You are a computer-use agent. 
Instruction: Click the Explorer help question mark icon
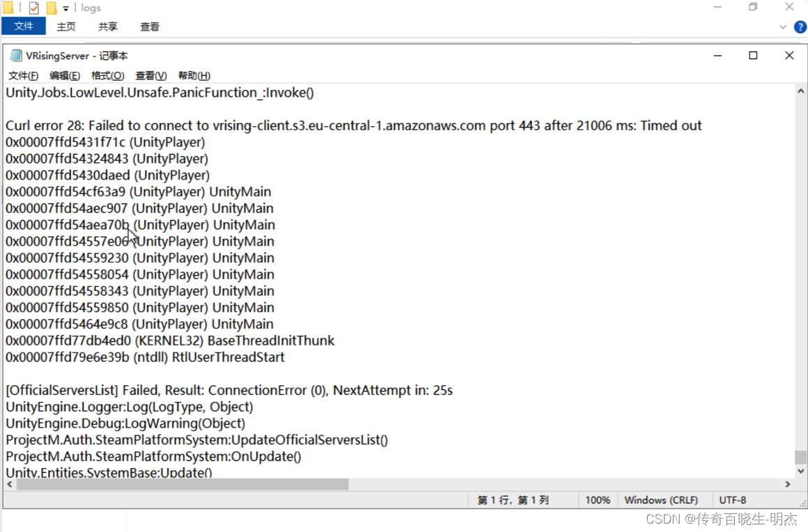click(800, 26)
